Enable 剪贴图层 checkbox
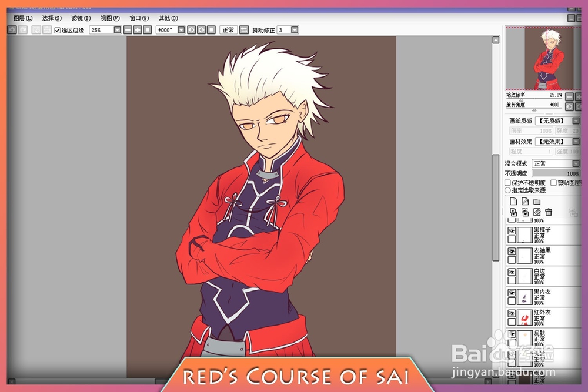The height and width of the screenshot is (392, 588). (553, 183)
